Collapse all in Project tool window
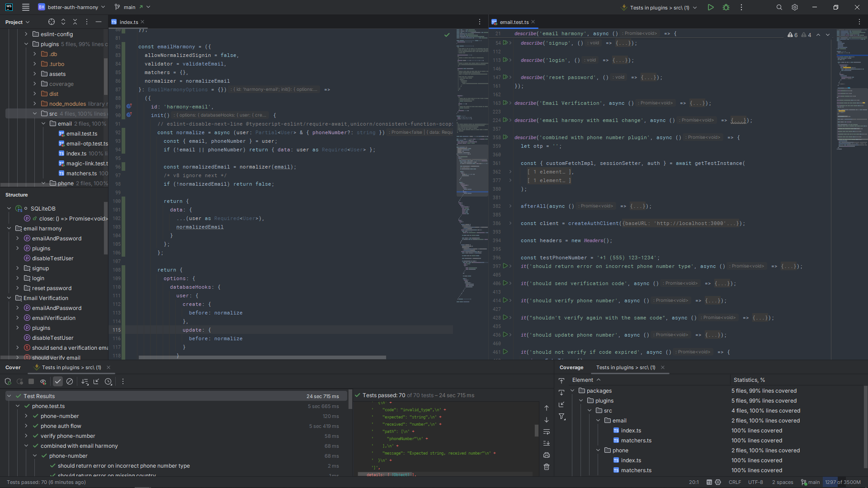This screenshot has width=868, height=488. 75,22
